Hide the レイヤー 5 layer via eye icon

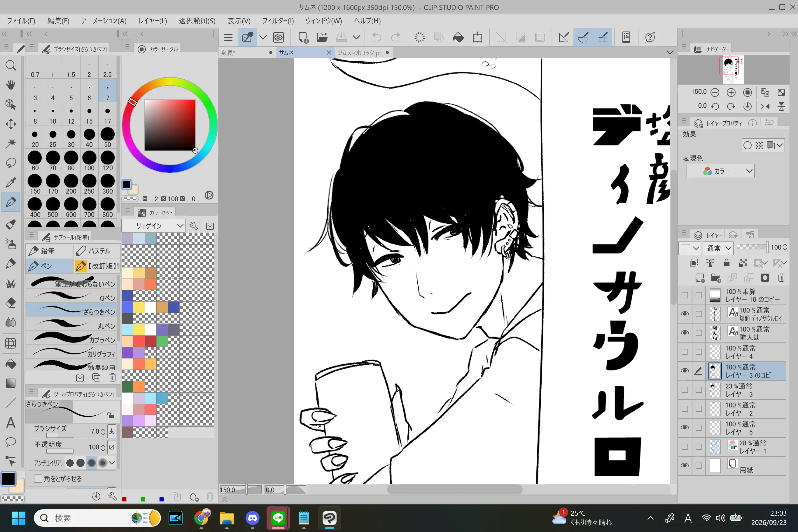[685, 428]
